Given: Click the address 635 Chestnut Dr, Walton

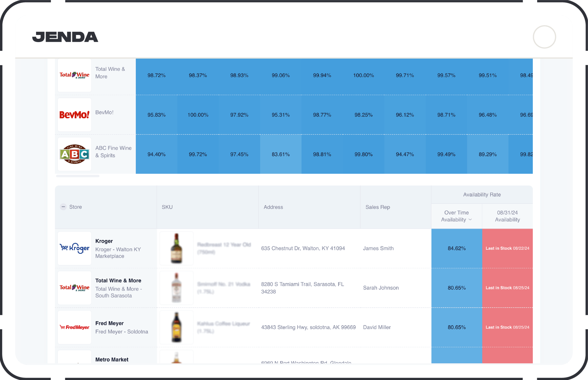Looking at the screenshot, I should point(303,248).
